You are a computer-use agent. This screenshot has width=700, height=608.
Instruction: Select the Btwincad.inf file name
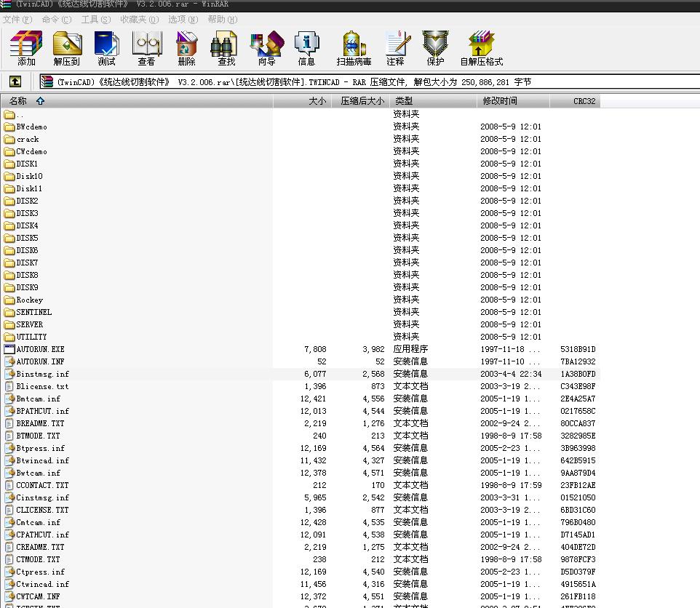click(43, 461)
